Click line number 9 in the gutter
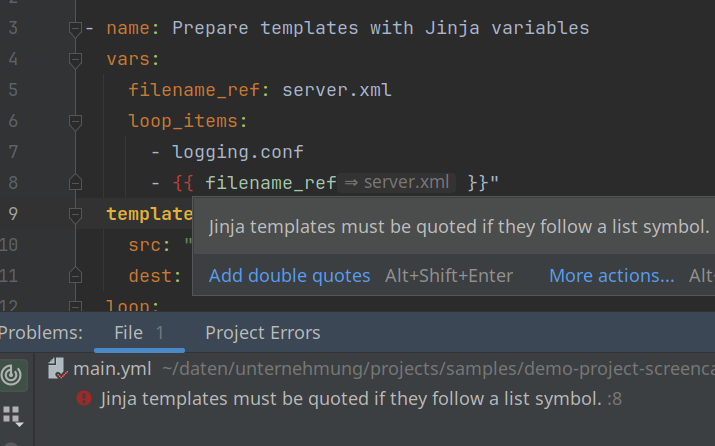715x446 pixels. 13,214
